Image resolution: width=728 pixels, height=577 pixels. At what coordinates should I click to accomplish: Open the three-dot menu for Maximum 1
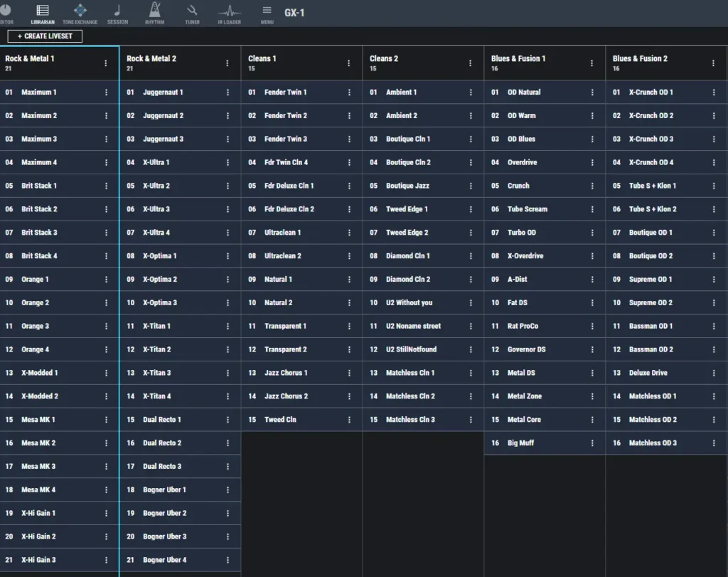click(106, 92)
